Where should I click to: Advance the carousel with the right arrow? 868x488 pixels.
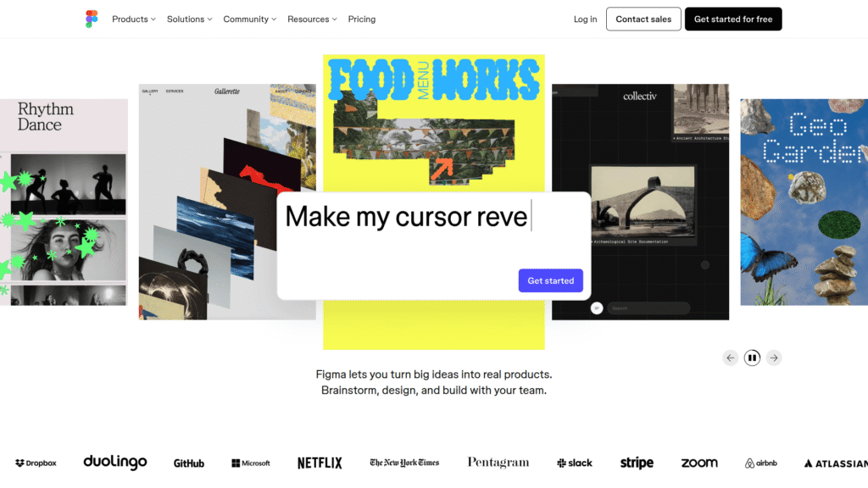[x=773, y=358]
